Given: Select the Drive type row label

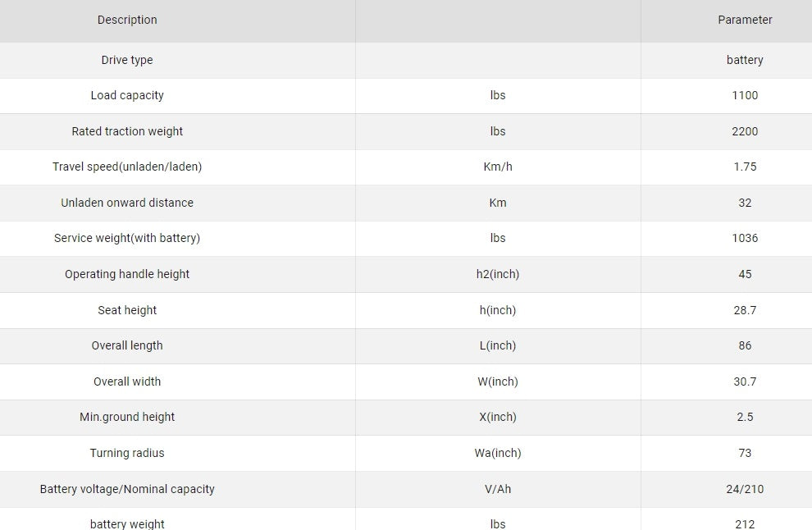Looking at the screenshot, I should click(x=127, y=60).
